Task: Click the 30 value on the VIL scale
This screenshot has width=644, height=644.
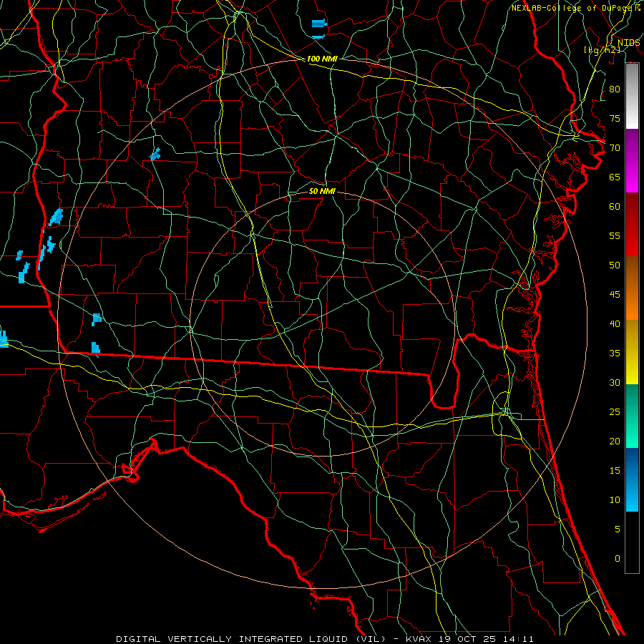Action: (615, 382)
